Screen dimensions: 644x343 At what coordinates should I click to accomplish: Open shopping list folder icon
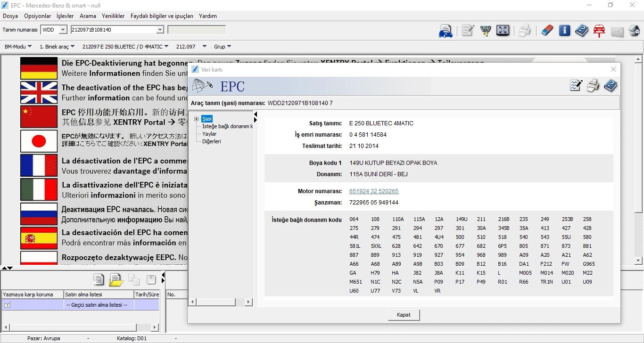pos(116,280)
